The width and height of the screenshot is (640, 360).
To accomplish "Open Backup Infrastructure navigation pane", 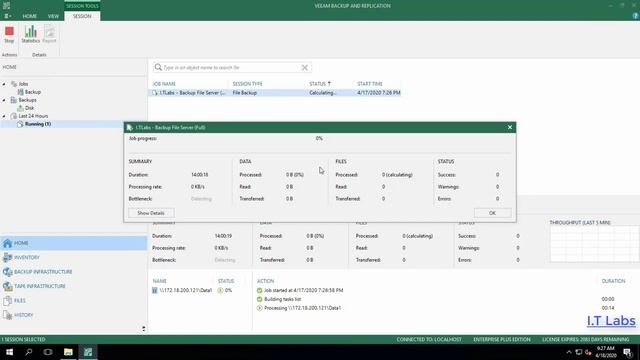I will (x=73, y=272).
